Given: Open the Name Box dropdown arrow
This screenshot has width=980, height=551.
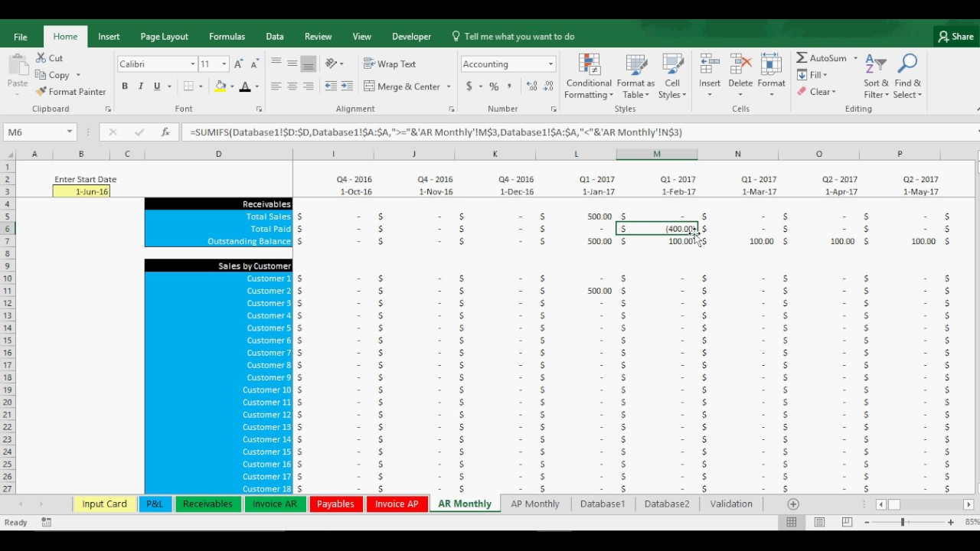Looking at the screenshot, I should [x=69, y=132].
